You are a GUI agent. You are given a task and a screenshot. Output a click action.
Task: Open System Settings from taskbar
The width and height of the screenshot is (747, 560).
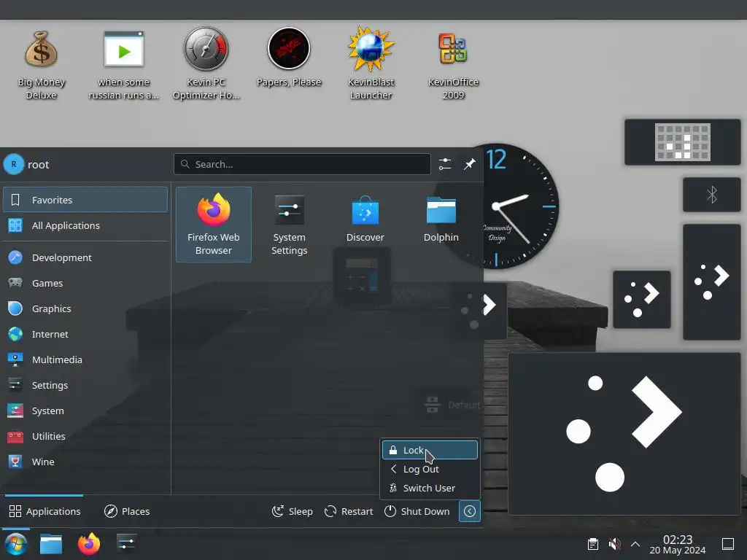(x=126, y=543)
